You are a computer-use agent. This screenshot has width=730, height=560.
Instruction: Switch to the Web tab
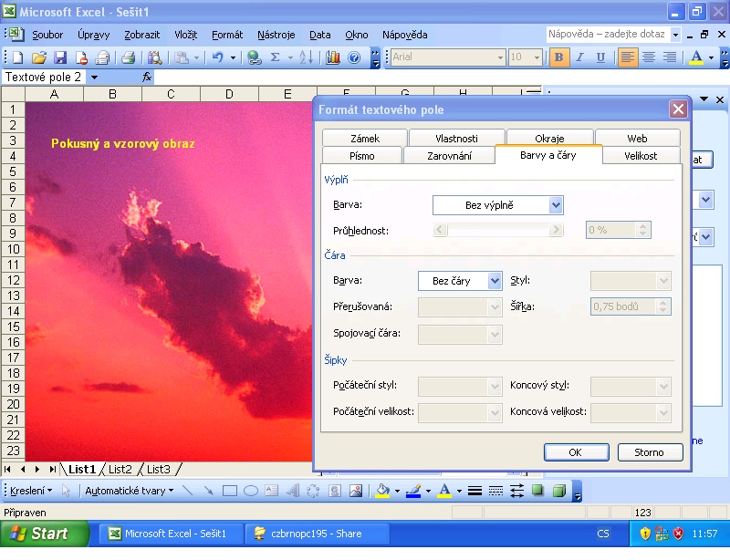[x=637, y=139]
